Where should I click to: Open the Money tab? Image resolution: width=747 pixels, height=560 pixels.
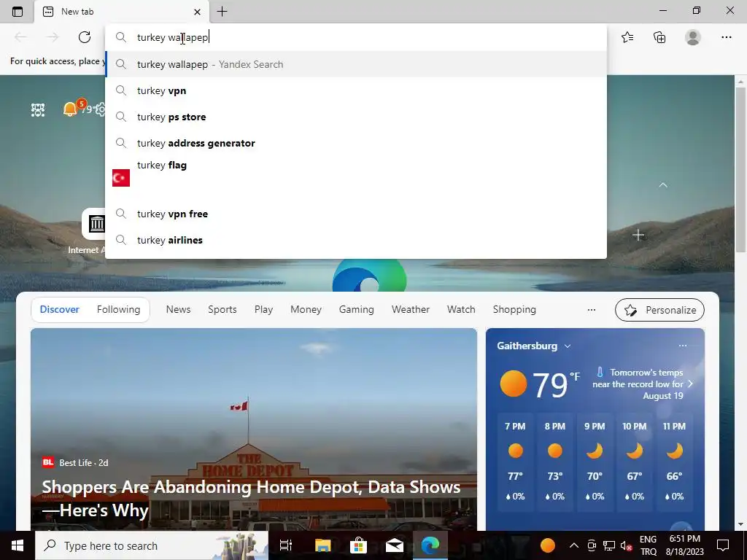tap(306, 309)
